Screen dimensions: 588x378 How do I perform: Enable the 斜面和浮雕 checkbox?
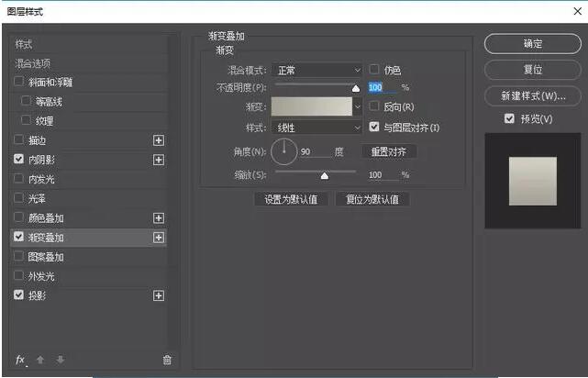[x=18, y=81]
